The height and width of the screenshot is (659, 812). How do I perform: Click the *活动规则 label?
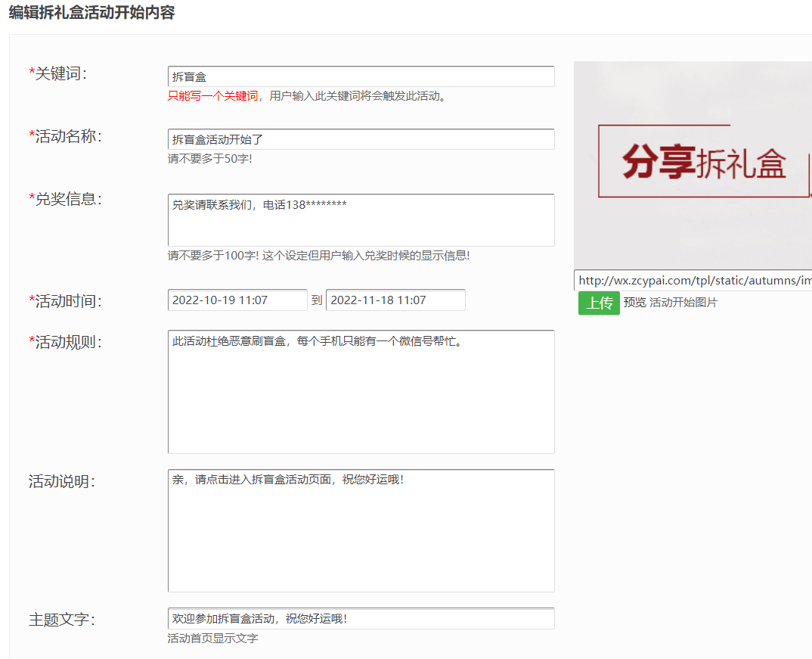tap(65, 342)
